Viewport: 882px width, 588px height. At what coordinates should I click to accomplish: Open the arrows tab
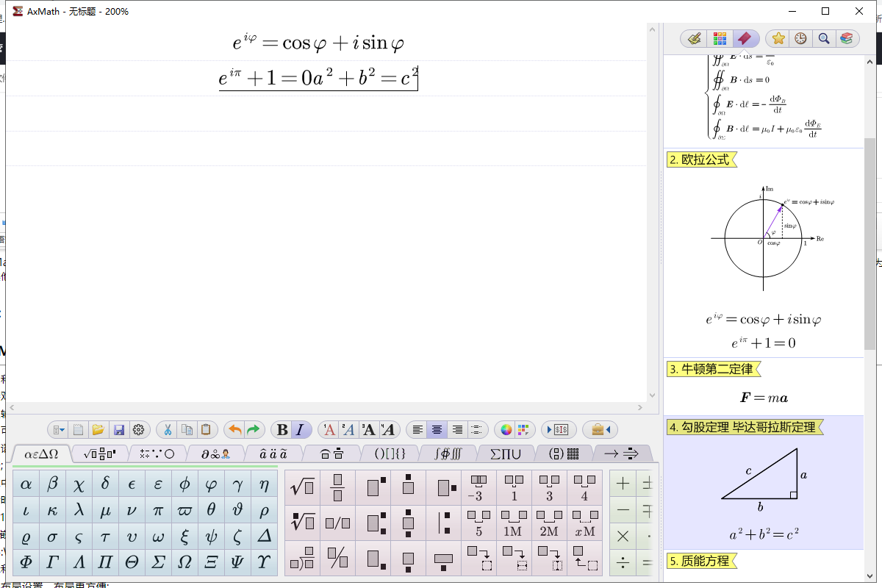coord(622,453)
